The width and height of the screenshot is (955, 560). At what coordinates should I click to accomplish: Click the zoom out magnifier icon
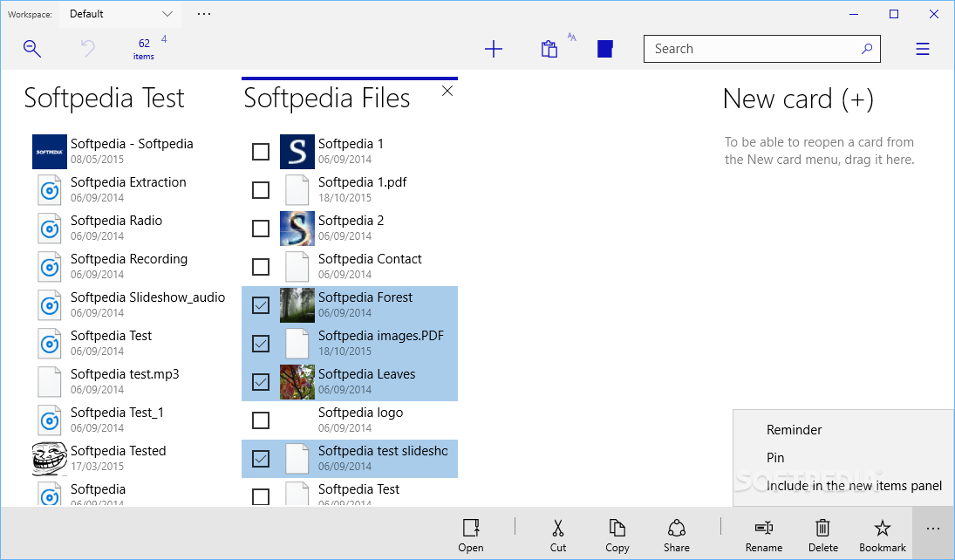point(31,48)
